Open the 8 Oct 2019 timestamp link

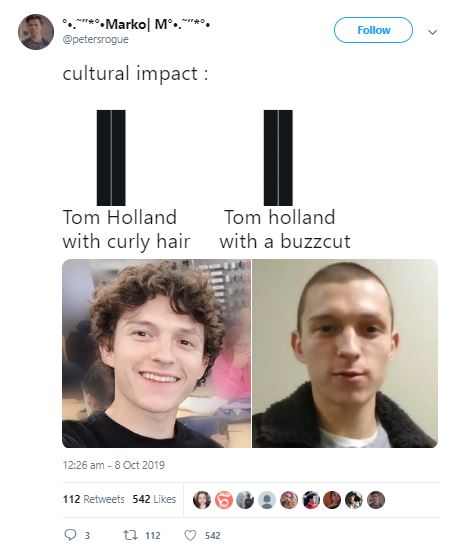click(x=114, y=465)
